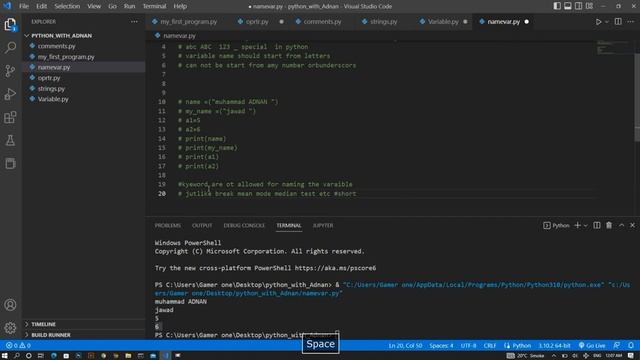The height and width of the screenshot is (360, 640).
Task: Customize layout icon in title bar
Action: point(589,6)
